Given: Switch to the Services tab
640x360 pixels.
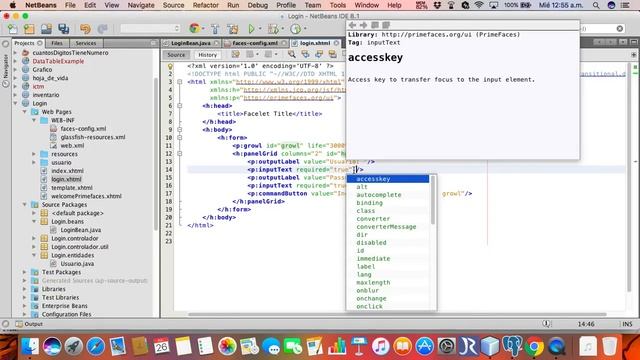Looking at the screenshot, I should pos(86,43).
